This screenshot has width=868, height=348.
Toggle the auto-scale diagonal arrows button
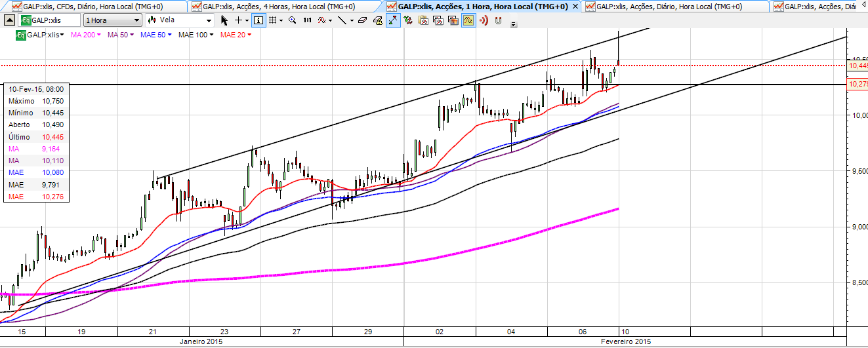393,20
